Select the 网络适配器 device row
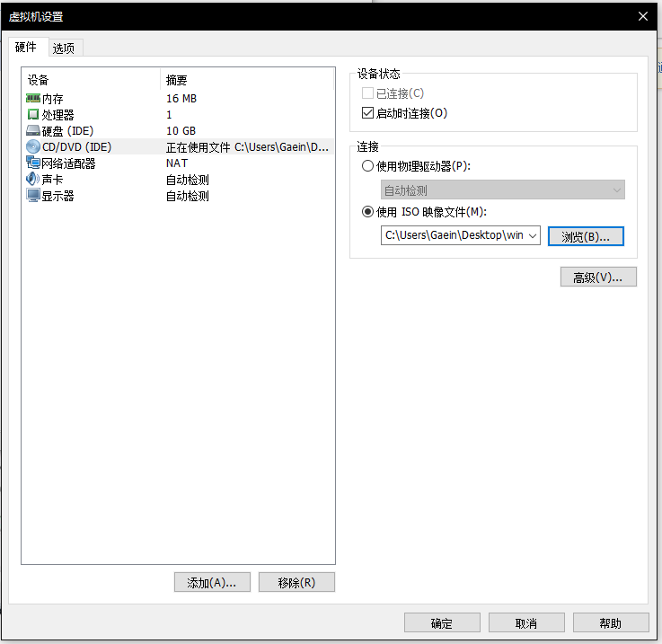662x644 pixels. click(178, 163)
